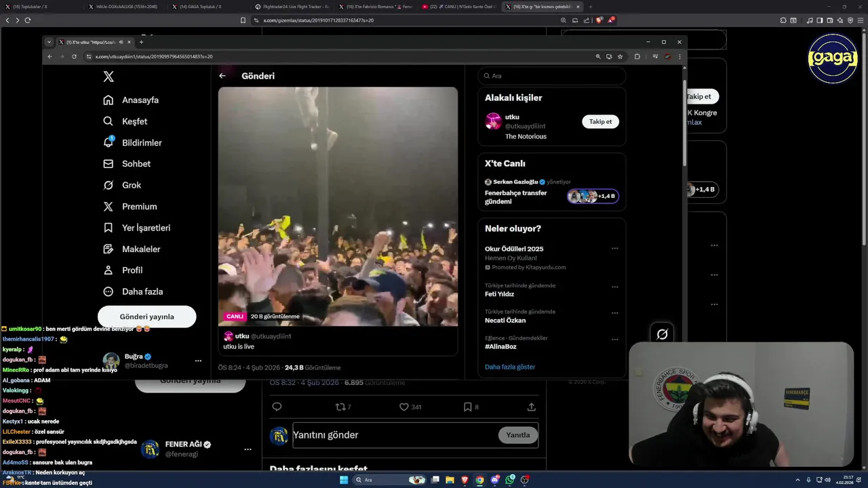
Task: Open Premium page
Action: 130,207
